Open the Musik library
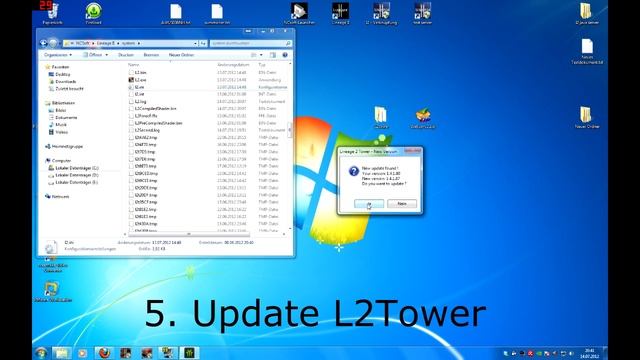640x360 pixels. click(61, 124)
